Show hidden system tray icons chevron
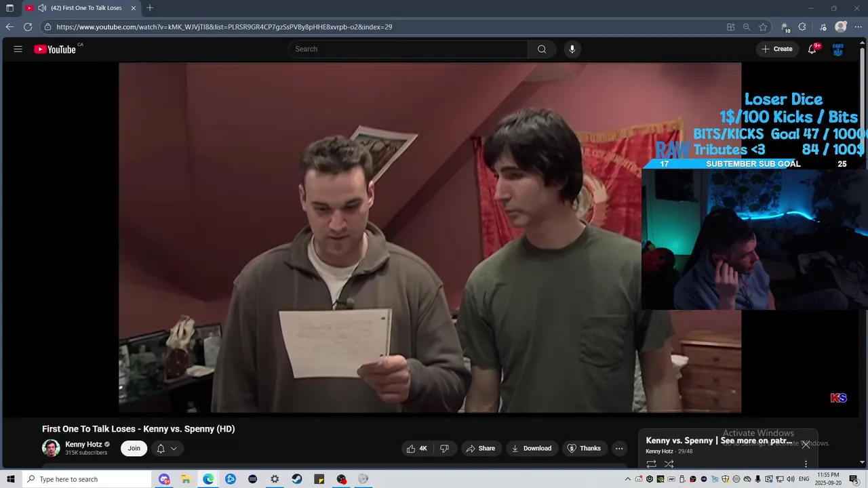868x488 pixels. pyautogui.click(x=628, y=479)
